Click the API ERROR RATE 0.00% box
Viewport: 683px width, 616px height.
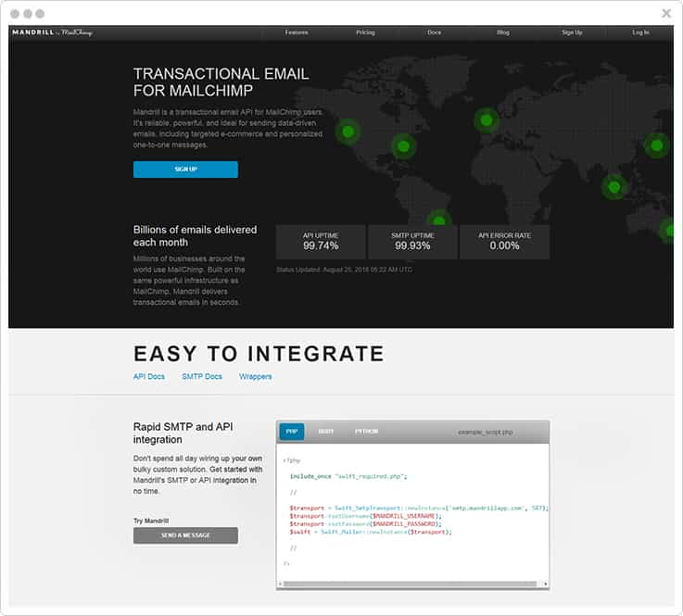[x=504, y=242]
